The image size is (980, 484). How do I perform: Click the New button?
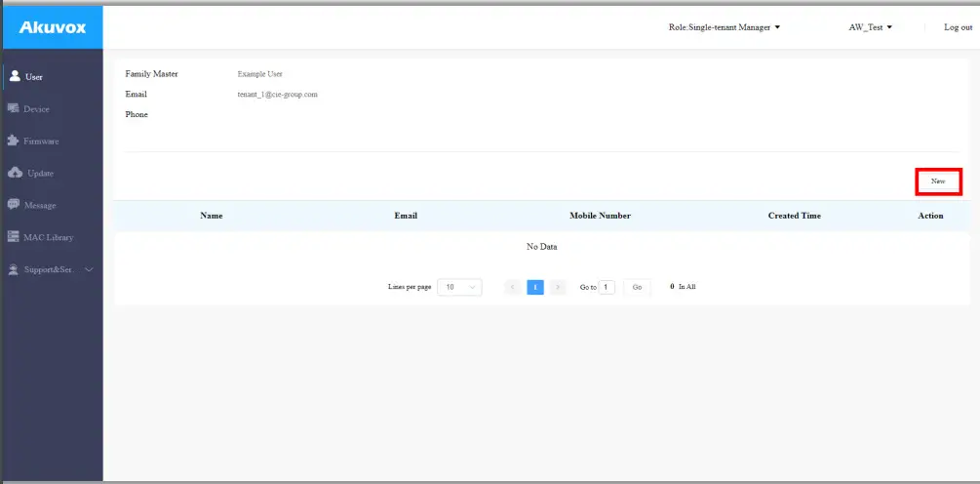pos(938,181)
